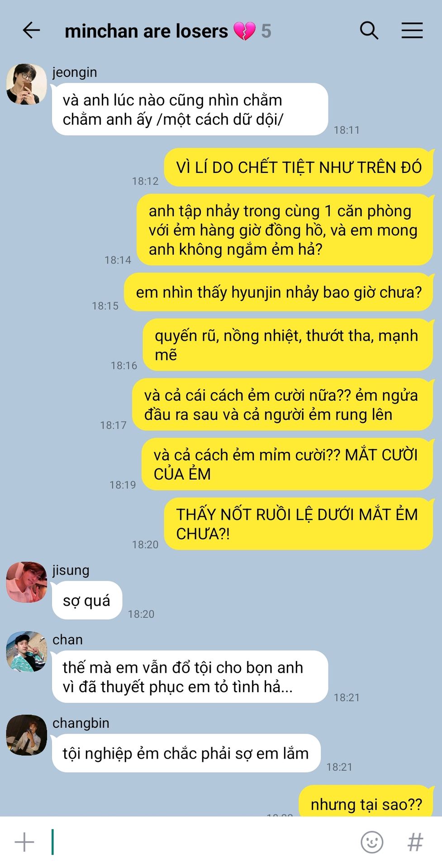This screenshot has height=868, width=442.
Task: Open changbin's profile avatar
Action: click(26, 735)
